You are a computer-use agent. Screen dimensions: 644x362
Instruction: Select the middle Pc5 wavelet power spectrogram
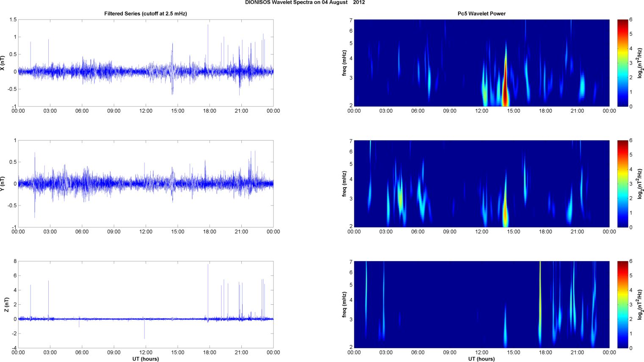tap(481, 184)
